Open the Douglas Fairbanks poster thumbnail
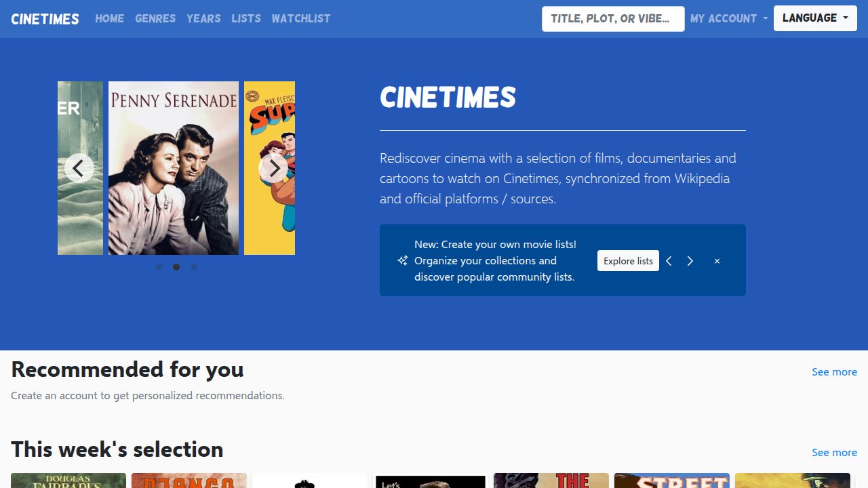Viewport: 868px width, 488px height. (68, 481)
